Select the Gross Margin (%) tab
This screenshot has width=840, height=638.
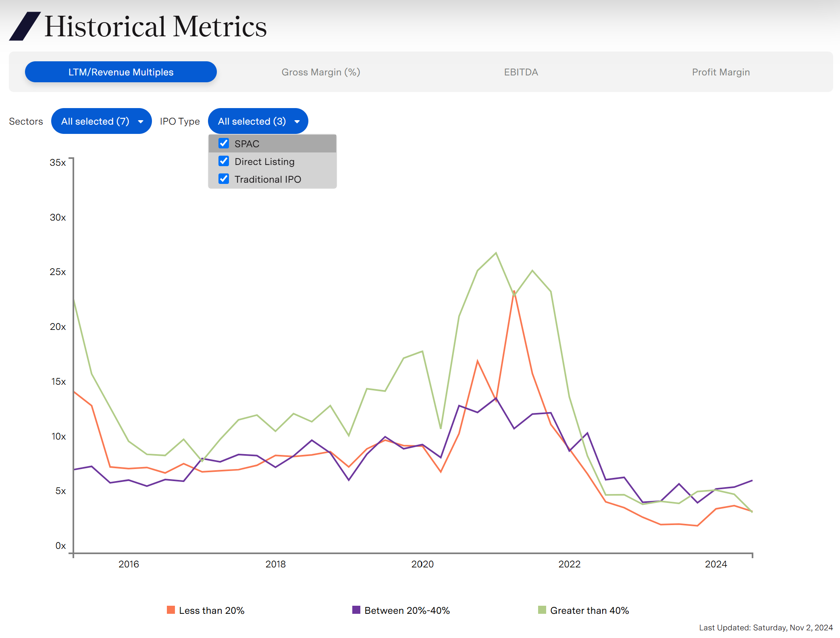tap(322, 72)
